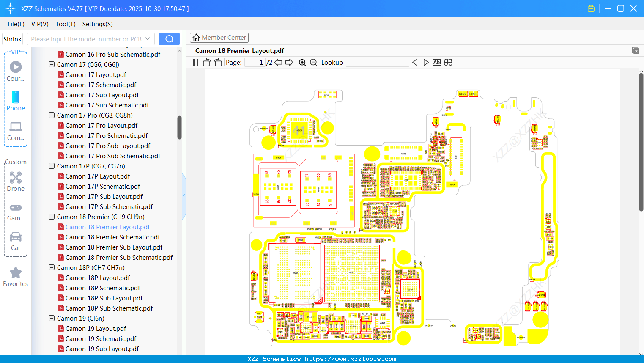Click the rotate left icon
Screen dimensions: 644x363
206,62
